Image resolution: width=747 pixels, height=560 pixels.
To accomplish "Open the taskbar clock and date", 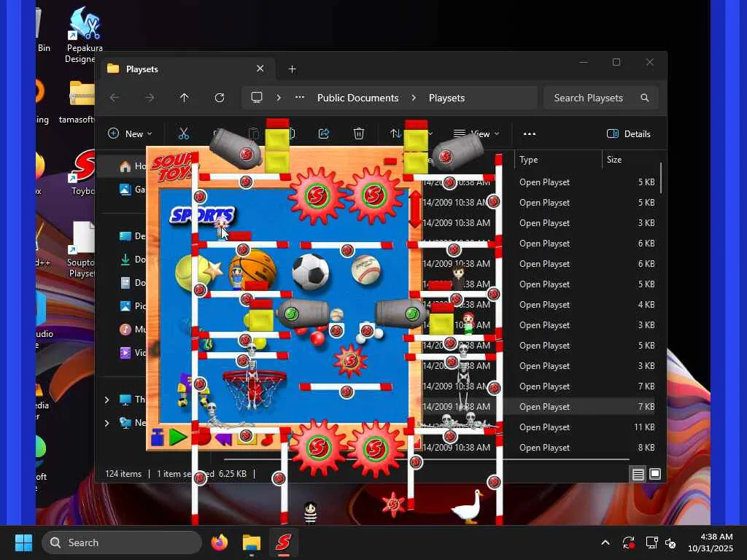I will [710, 542].
